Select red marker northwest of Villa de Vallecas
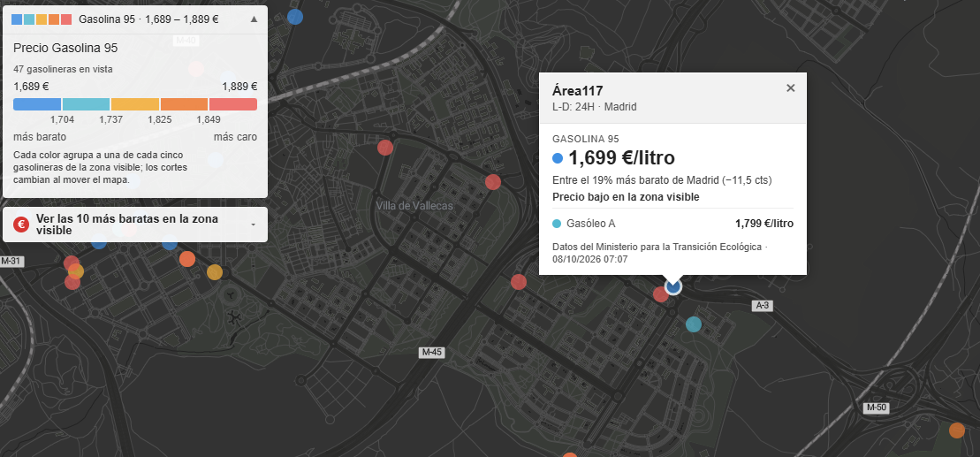The height and width of the screenshot is (457, 980). tap(385, 148)
